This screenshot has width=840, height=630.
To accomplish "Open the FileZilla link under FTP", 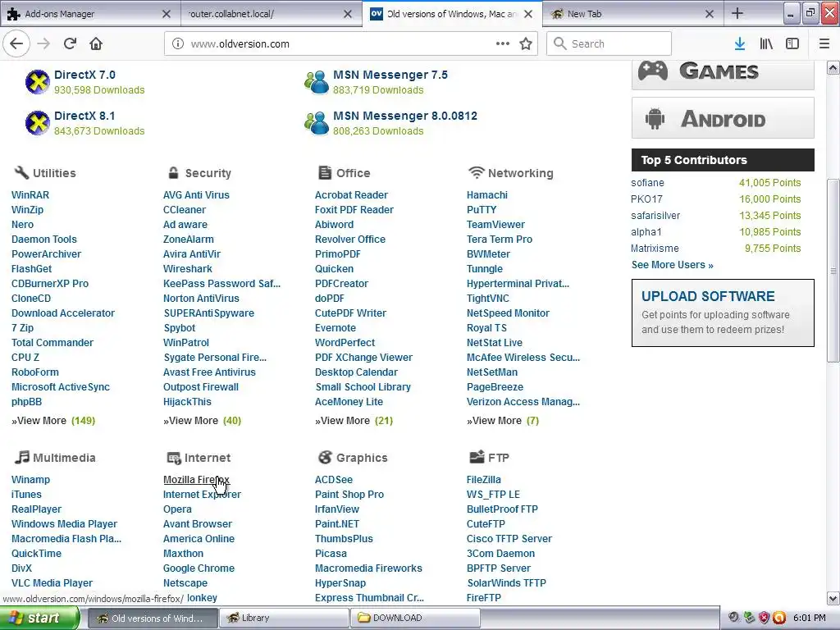I will coord(483,479).
